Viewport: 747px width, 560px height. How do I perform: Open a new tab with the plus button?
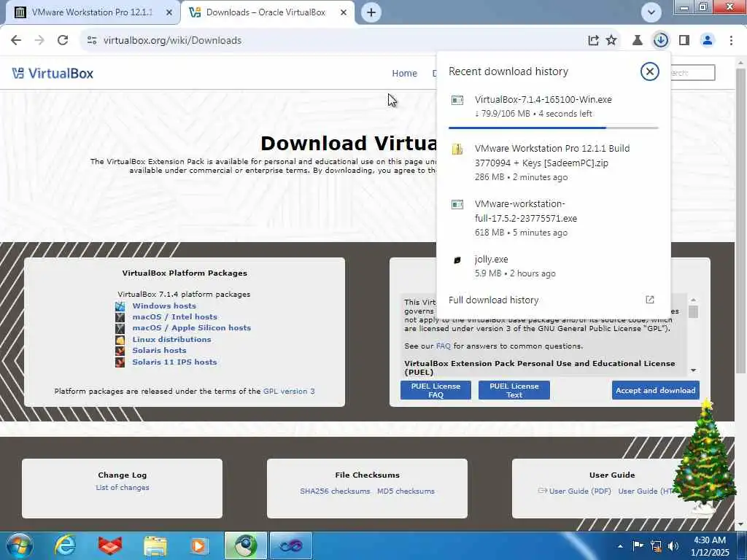point(371,12)
